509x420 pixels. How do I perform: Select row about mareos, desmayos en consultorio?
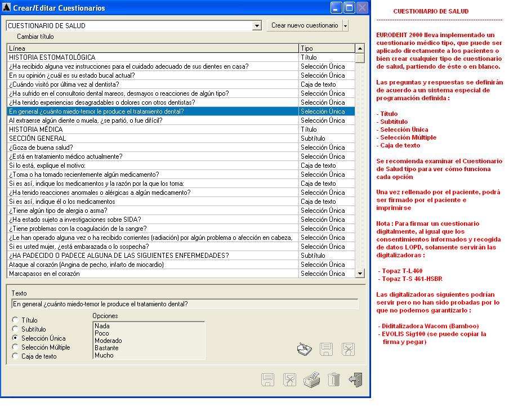[x=181, y=93]
